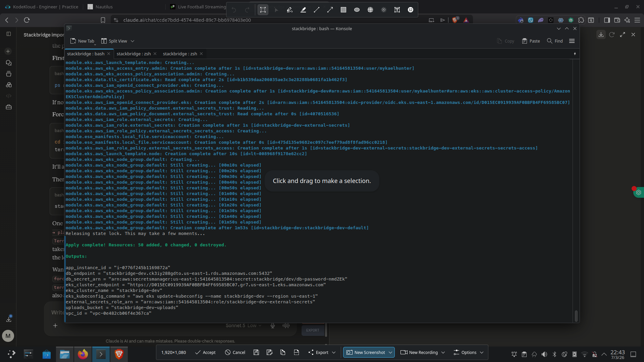644x362 pixels.
Task: Reload the browser page
Action: click(x=27, y=20)
